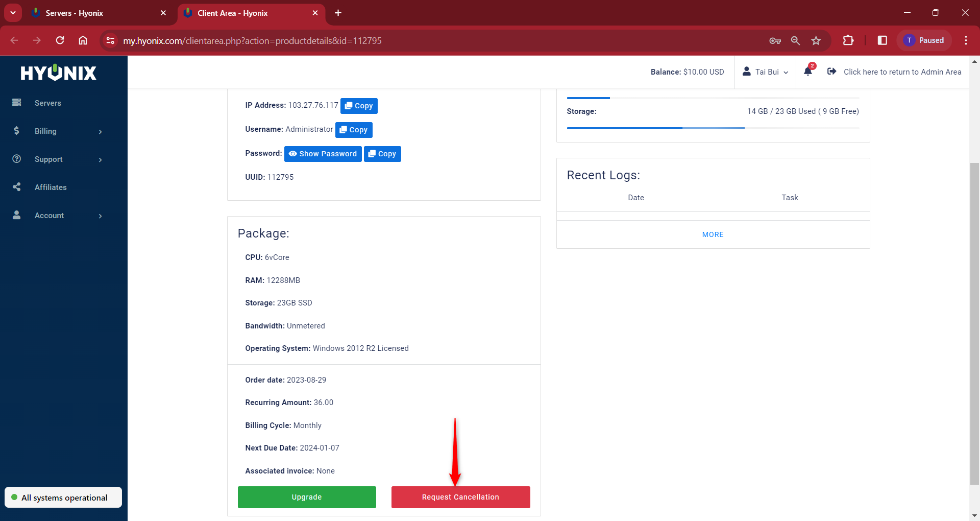Click the zoom magnifier icon in address bar
This screenshot has height=521, width=980.
(x=795, y=40)
